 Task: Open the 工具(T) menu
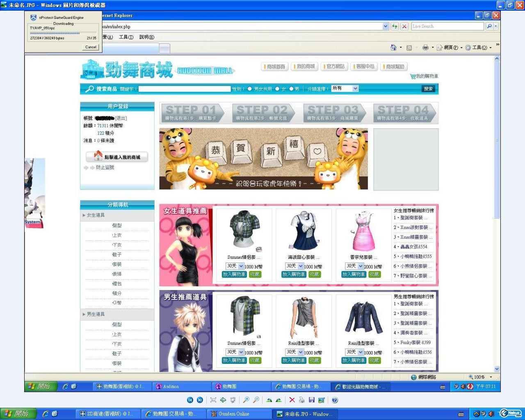[126, 37]
